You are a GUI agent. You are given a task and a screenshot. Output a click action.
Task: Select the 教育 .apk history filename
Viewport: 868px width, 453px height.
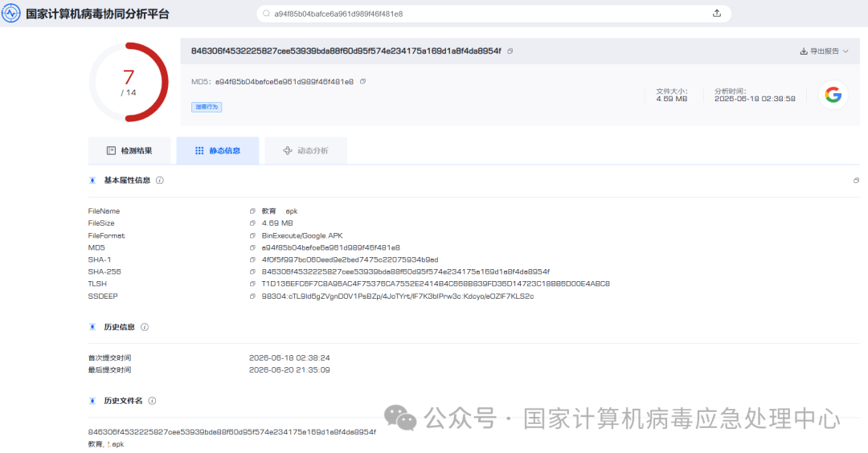[x=106, y=444]
